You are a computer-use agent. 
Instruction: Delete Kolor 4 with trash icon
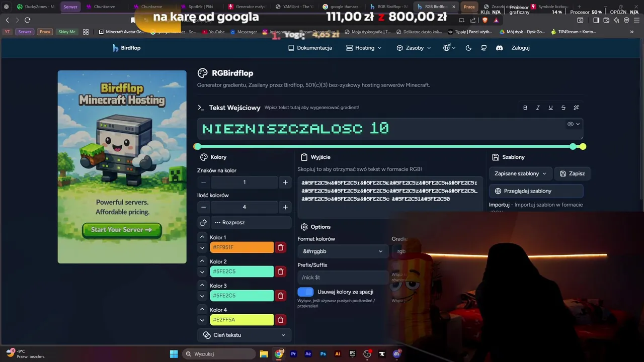(x=281, y=320)
